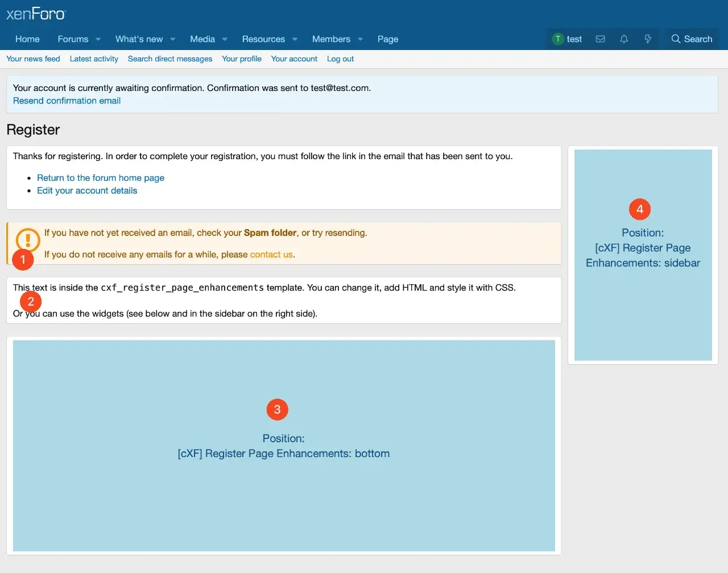Viewport: 728px width, 573px height.
Task: Select Log out in the sub-navigation
Action: (340, 59)
